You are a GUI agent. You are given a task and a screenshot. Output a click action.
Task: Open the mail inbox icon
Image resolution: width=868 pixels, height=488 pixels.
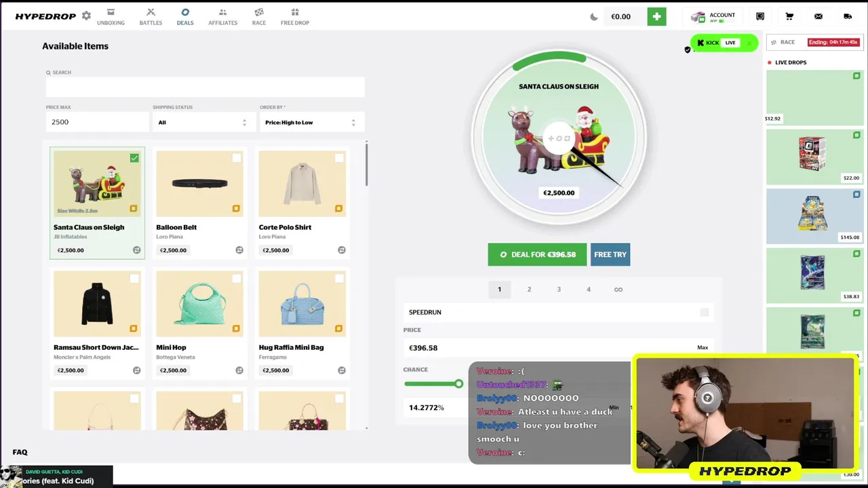(818, 16)
